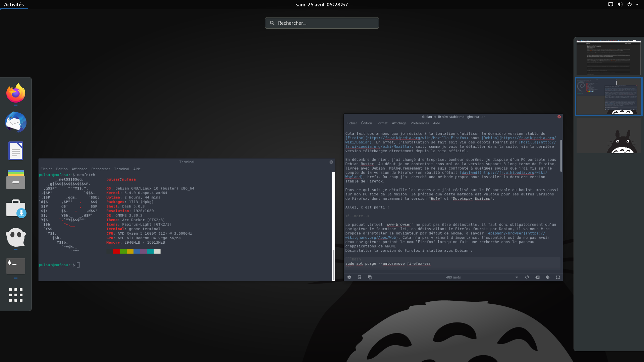Click the Activités button
Viewport: 644px width, 362px height.
tap(14, 4)
